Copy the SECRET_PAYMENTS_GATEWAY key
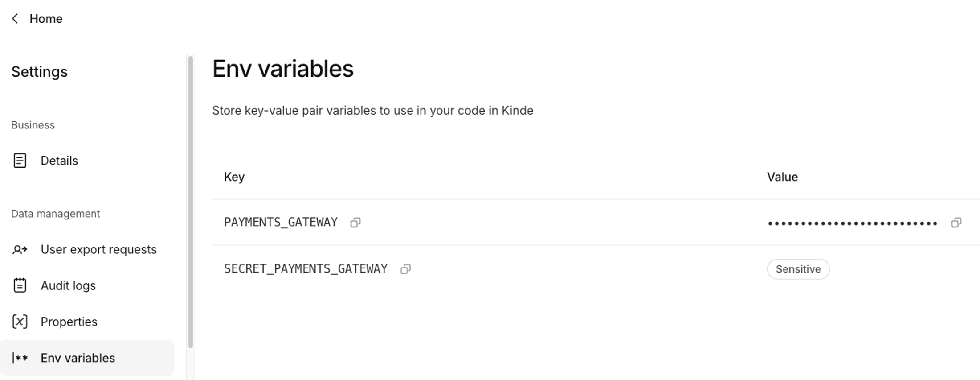The width and height of the screenshot is (980, 380). coord(405,268)
